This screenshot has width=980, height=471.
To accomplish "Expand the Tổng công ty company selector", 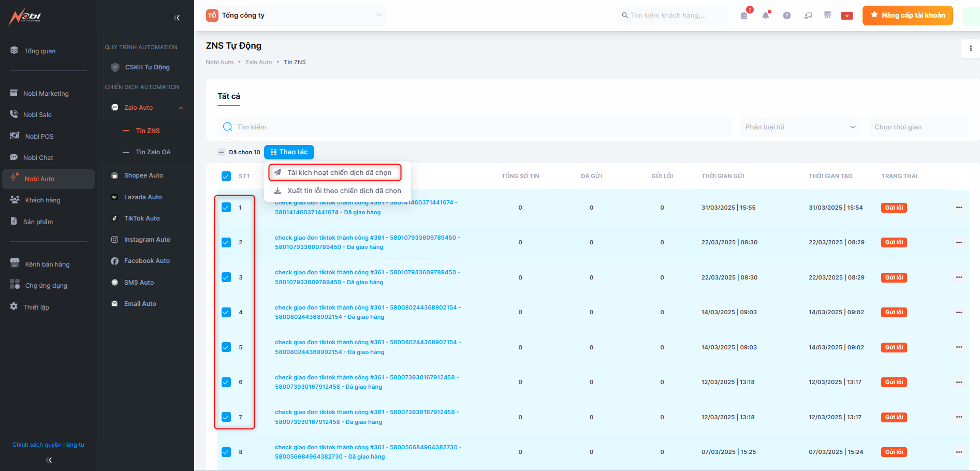I will tap(295, 16).
